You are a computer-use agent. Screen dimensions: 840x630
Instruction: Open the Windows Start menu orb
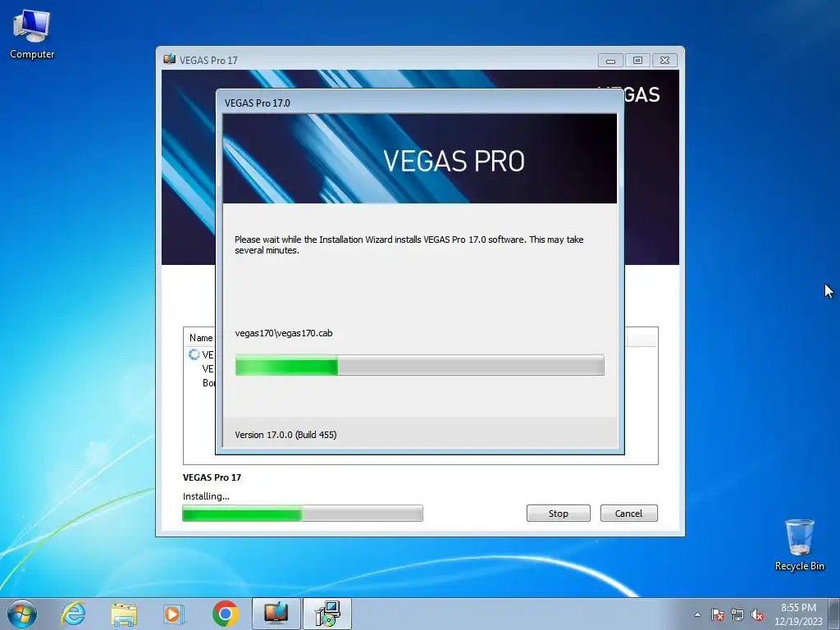[22, 614]
